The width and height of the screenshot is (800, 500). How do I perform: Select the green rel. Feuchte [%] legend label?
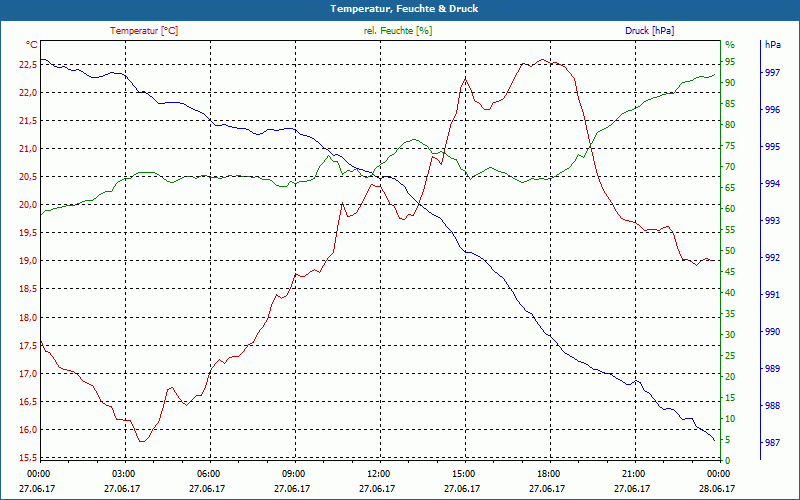click(x=398, y=31)
